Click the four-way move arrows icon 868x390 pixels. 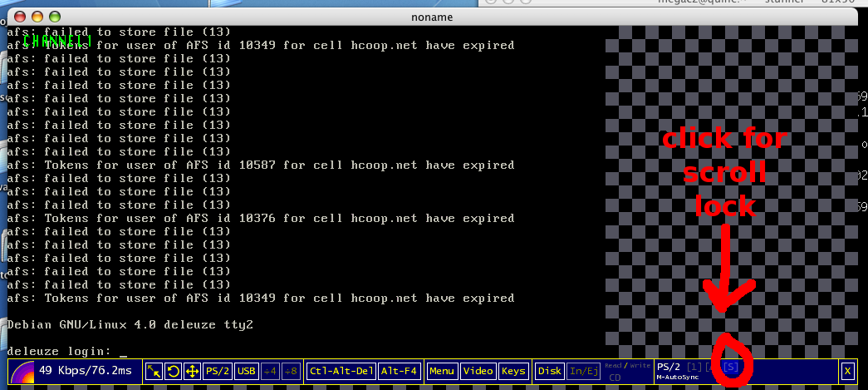tap(191, 371)
